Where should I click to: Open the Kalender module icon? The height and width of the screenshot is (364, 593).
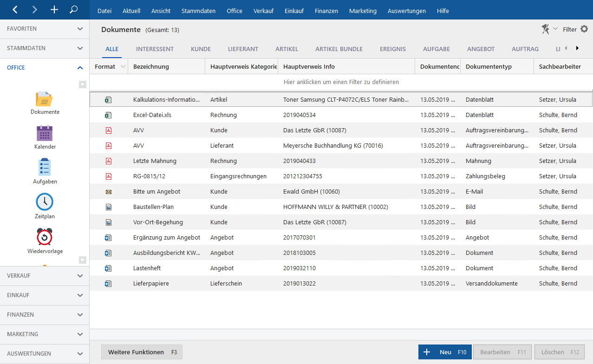click(x=45, y=134)
